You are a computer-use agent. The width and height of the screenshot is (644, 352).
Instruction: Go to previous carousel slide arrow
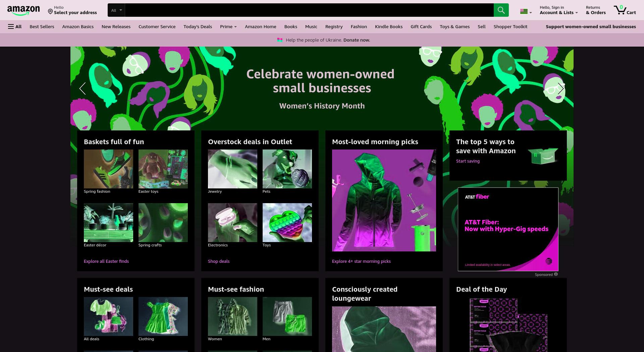[83, 89]
